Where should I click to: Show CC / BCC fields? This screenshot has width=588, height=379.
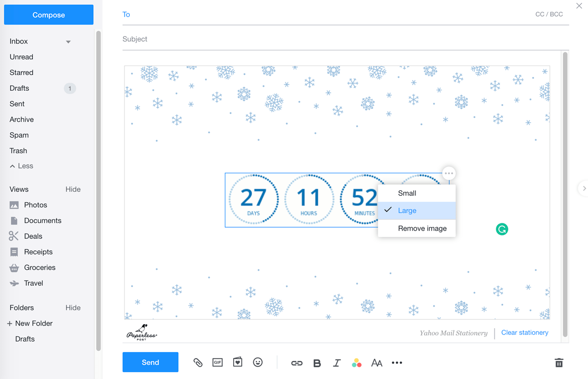pyautogui.click(x=549, y=14)
